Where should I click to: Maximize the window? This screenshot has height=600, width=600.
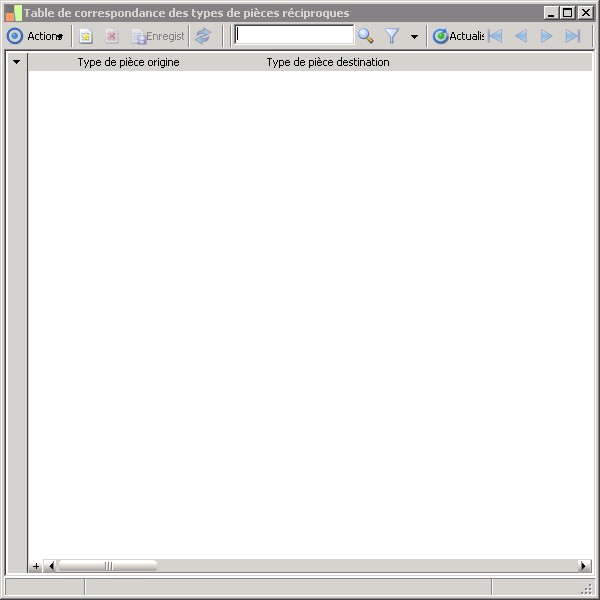pyautogui.click(x=568, y=13)
